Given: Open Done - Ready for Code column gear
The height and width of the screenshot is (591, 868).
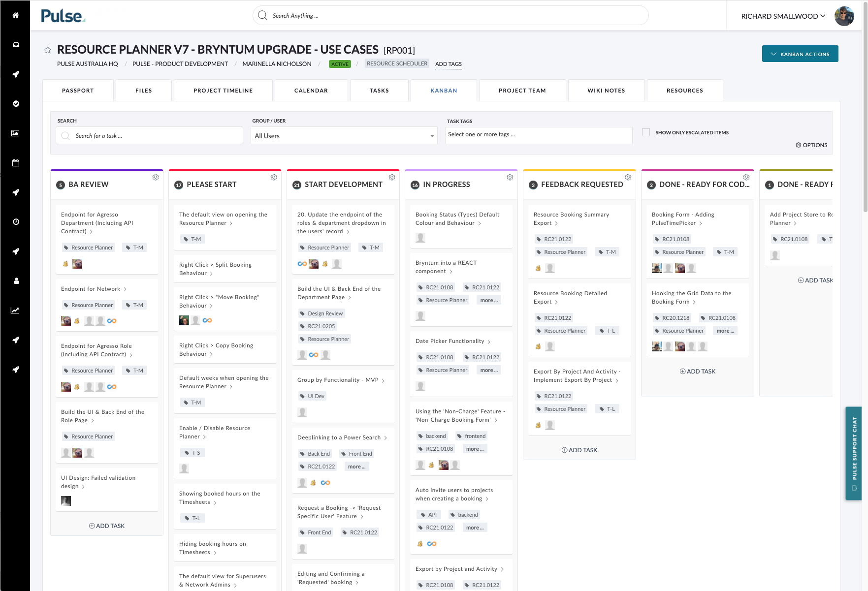Looking at the screenshot, I should [746, 177].
